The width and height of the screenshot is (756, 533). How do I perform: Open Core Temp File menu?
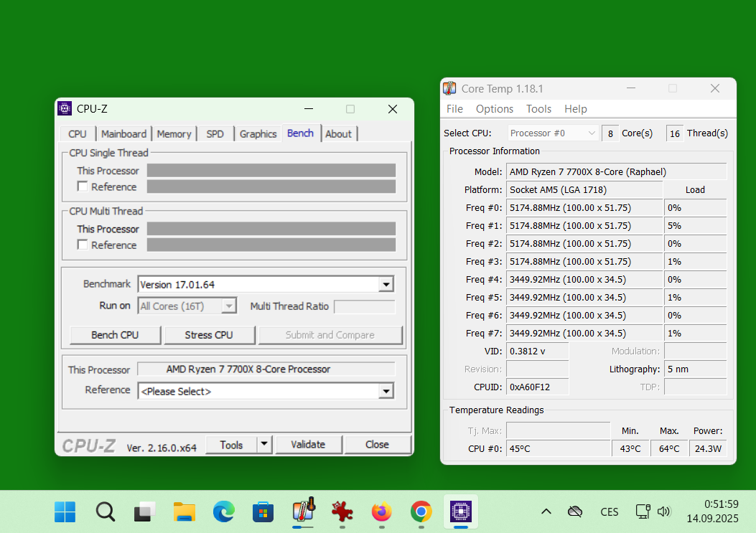click(454, 109)
